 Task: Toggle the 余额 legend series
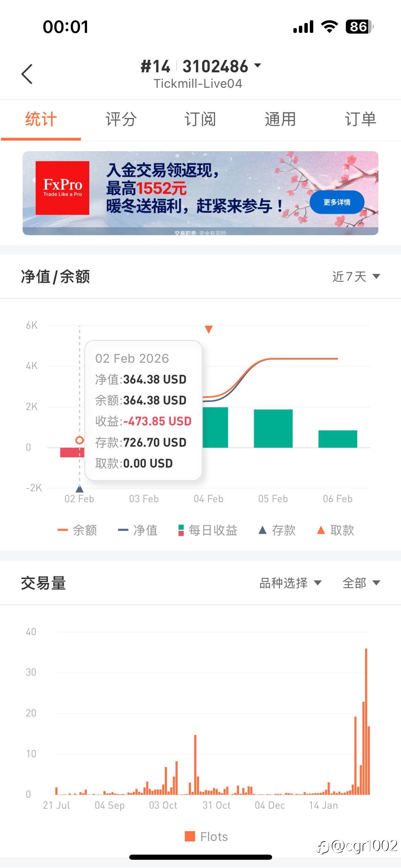77,530
